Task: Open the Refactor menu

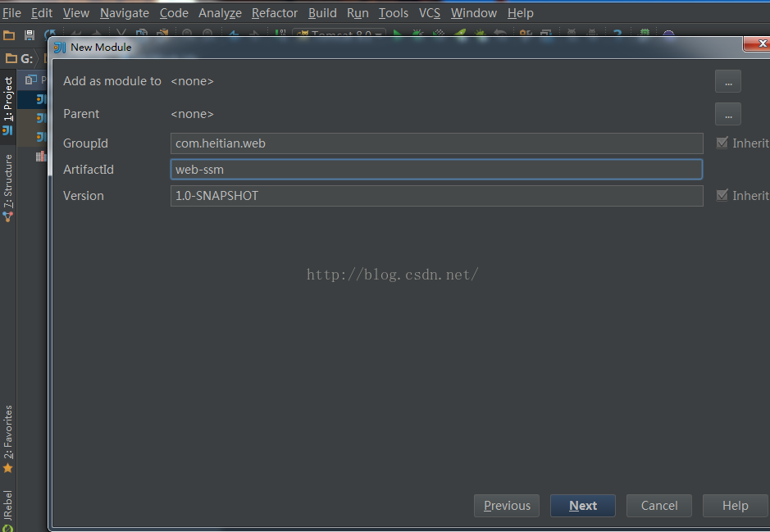Action: [x=275, y=13]
